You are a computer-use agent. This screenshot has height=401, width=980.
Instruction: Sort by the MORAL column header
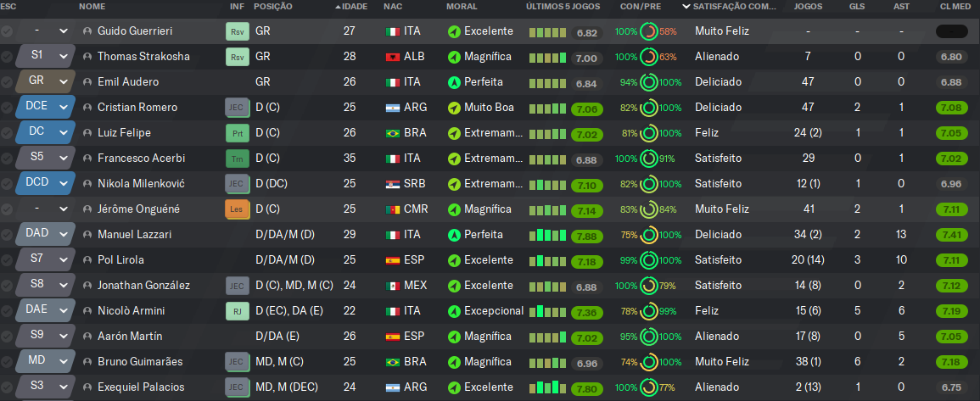click(462, 6)
